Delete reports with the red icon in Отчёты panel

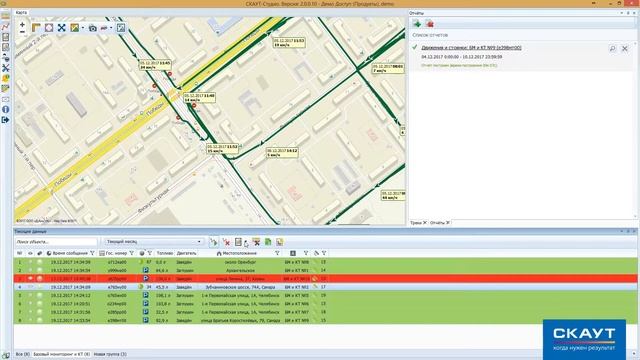(429, 24)
